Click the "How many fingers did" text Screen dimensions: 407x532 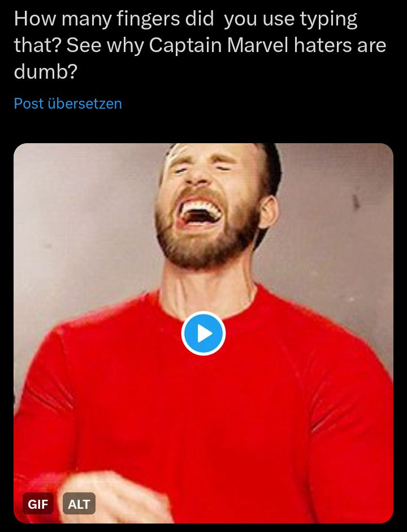(114, 19)
